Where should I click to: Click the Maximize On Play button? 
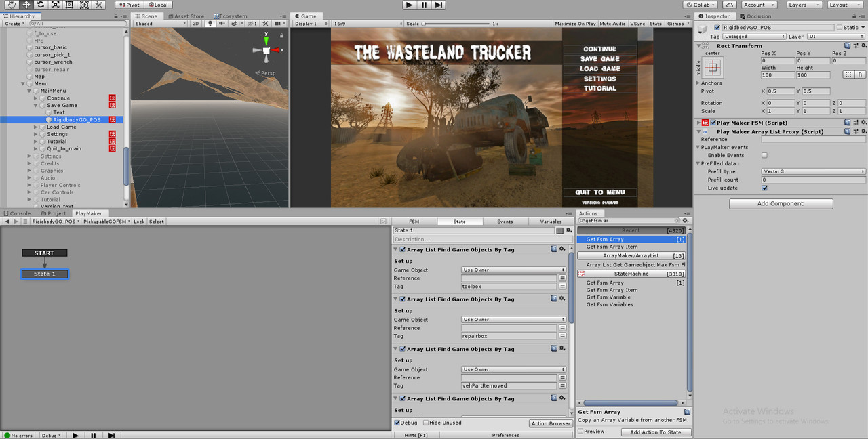point(575,24)
